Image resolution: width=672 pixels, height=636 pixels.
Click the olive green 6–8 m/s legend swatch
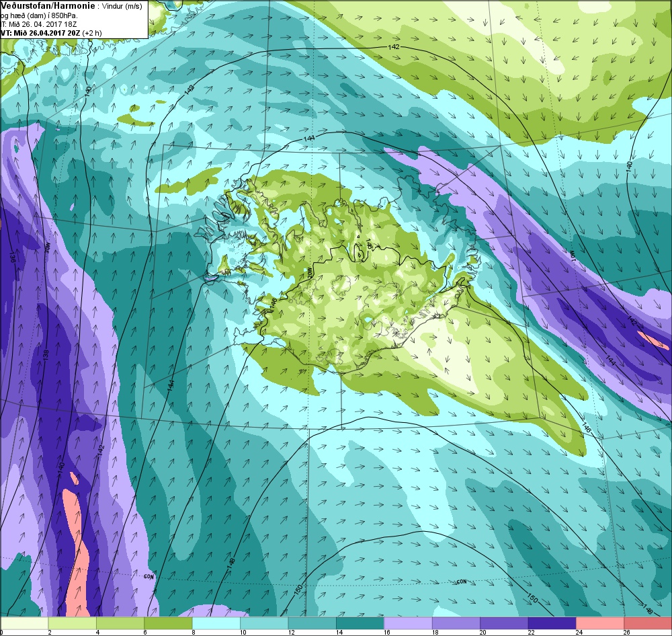point(168,623)
